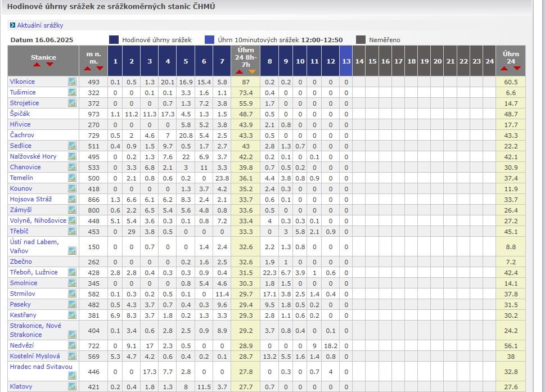Open the chart icon beside Nedvězí

point(72,345)
